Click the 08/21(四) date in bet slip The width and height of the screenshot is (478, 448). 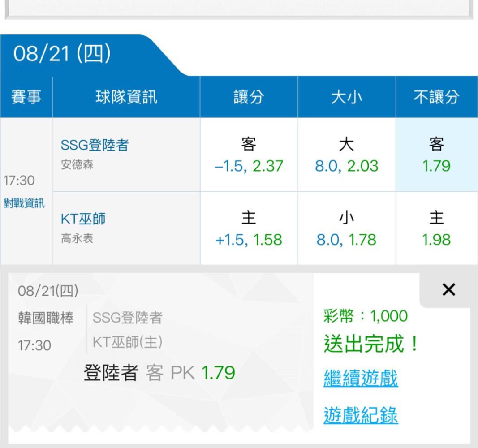48,291
